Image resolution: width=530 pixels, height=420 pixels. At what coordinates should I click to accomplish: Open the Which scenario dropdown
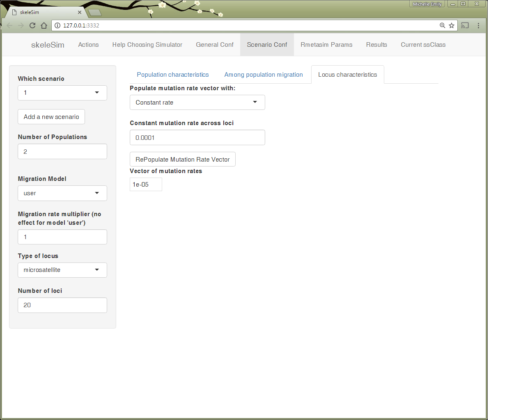point(62,93)
